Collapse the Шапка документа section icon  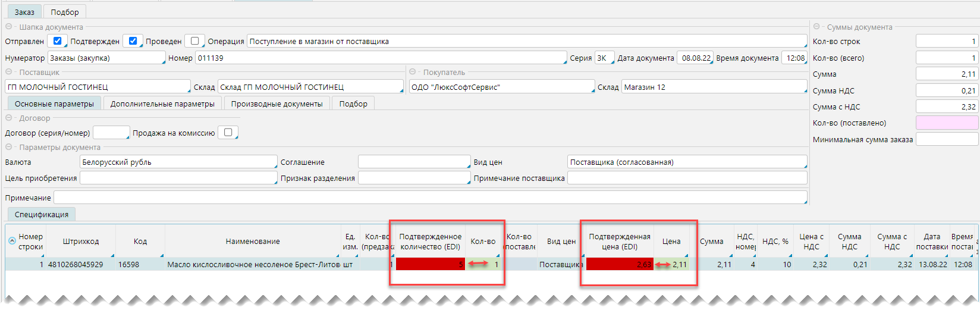tap(9, 27)
